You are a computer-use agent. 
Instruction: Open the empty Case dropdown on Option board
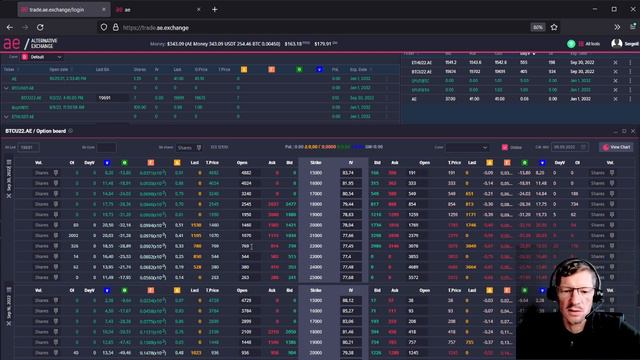pyautogui.click(x=467, y=147)
